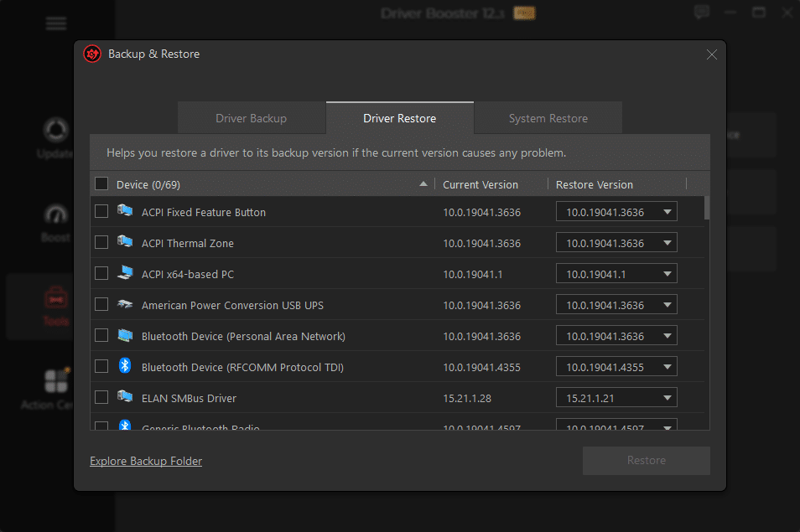
Task: Click the ACPI x64-based PC device name
Action: tap(188, 274)
